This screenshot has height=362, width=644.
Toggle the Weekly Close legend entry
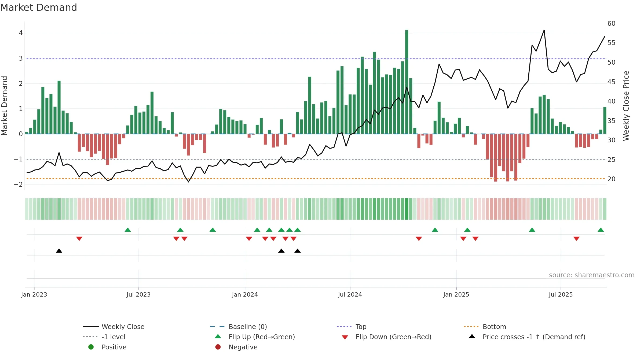click(114, 327)
